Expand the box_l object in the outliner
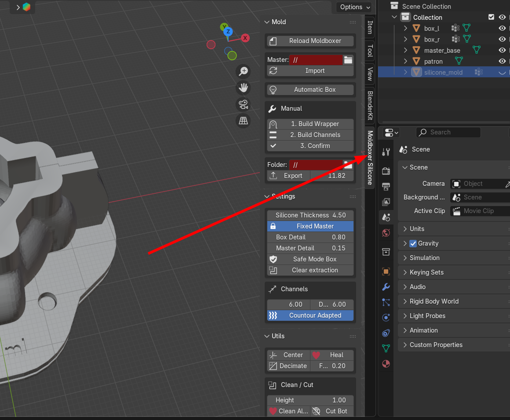The width and height of the screenshot is (510, 420). [x=405, y=28]
